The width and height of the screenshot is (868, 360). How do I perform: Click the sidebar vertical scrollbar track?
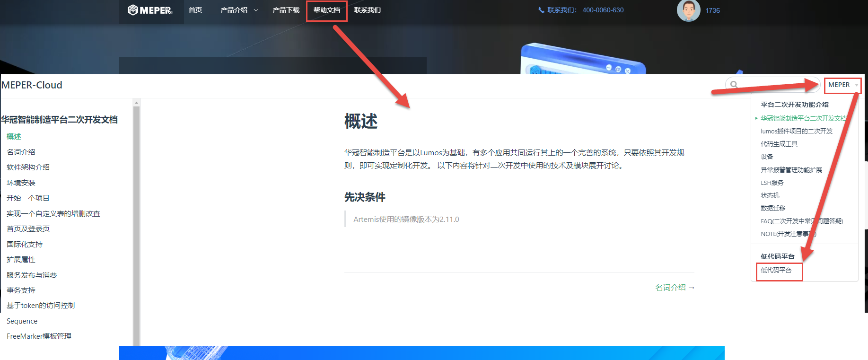(137, 226)
